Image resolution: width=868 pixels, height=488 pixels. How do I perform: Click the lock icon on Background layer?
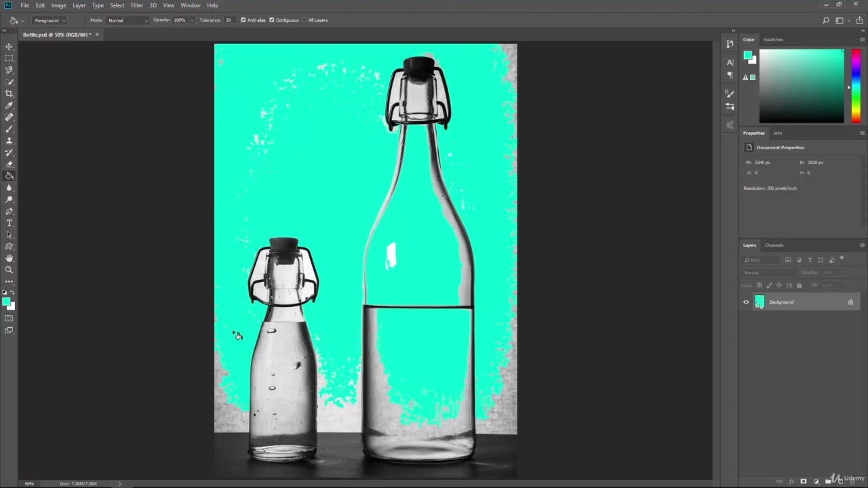[850, 302]
